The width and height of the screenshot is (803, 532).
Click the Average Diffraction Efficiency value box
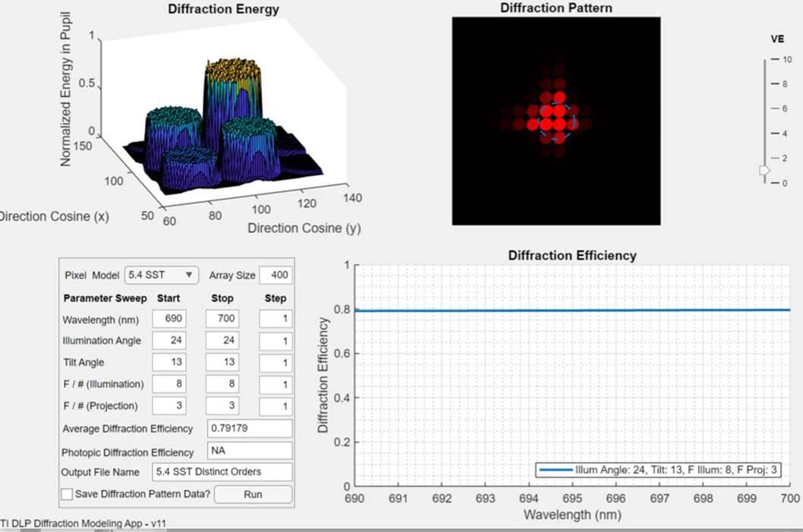click(250, 429)
